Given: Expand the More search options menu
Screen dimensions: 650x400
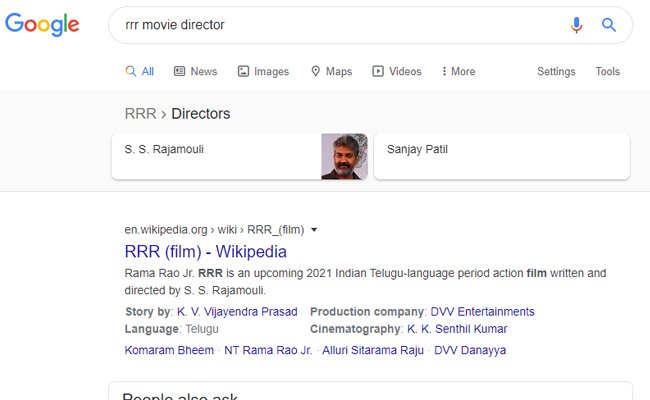Looking at the screenshot, I should click(x=458, y=71).
